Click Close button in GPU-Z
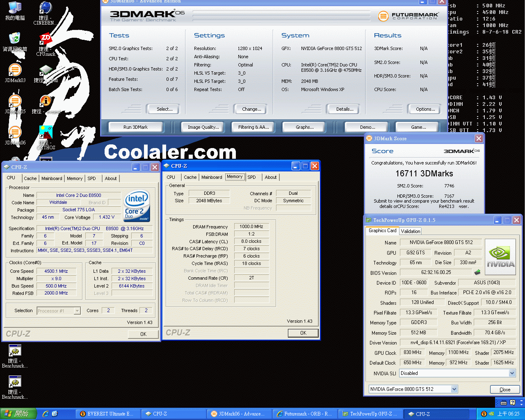 pos(505,390)
